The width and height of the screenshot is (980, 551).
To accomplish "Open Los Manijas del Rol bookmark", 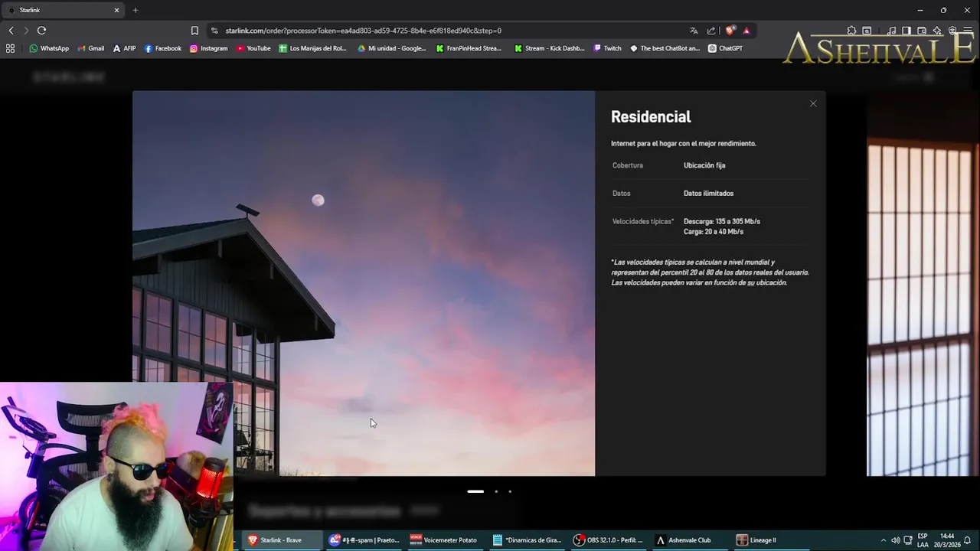I will pyautogui.click(x=312, y=48).
